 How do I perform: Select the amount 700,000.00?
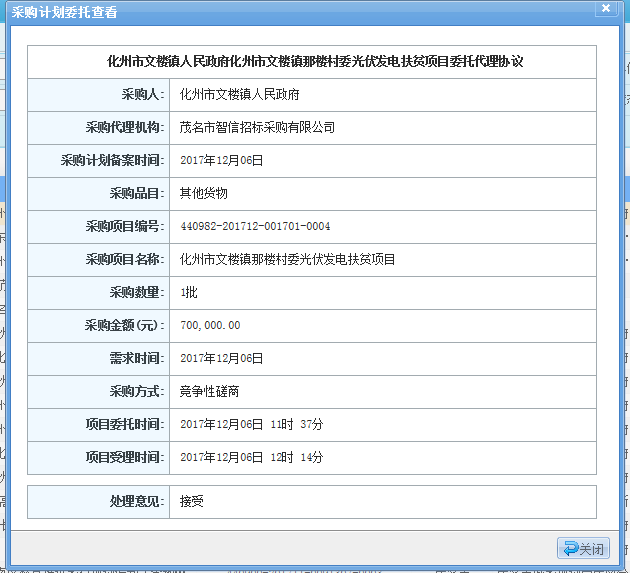[210, 325]
